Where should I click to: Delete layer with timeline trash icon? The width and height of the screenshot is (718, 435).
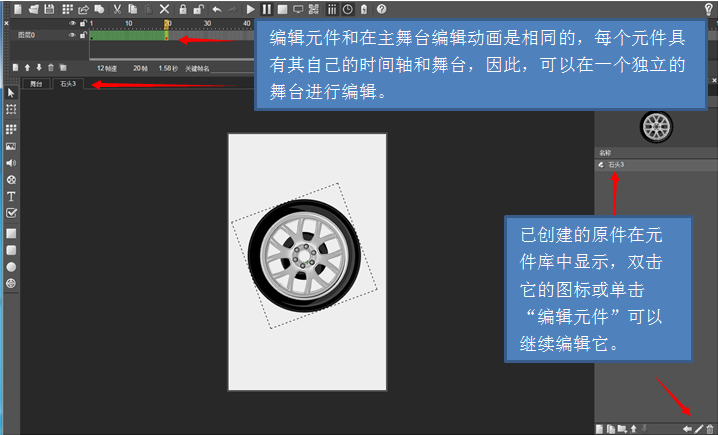click(51, 68)
